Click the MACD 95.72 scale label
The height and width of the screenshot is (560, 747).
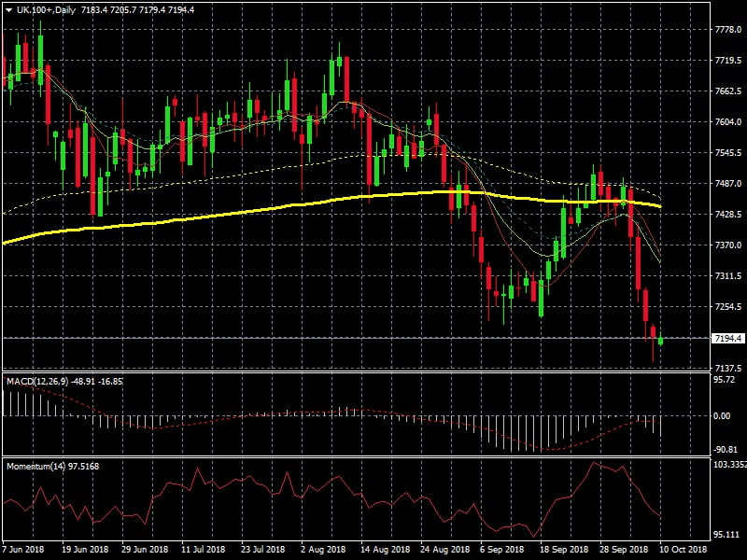[x=723, y=380]
